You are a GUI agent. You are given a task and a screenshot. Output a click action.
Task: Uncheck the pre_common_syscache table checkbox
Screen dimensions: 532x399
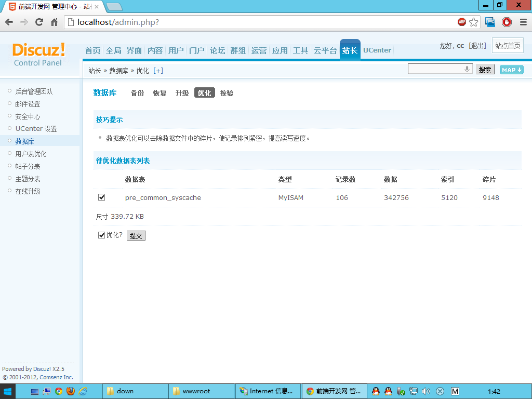[101, 197]
